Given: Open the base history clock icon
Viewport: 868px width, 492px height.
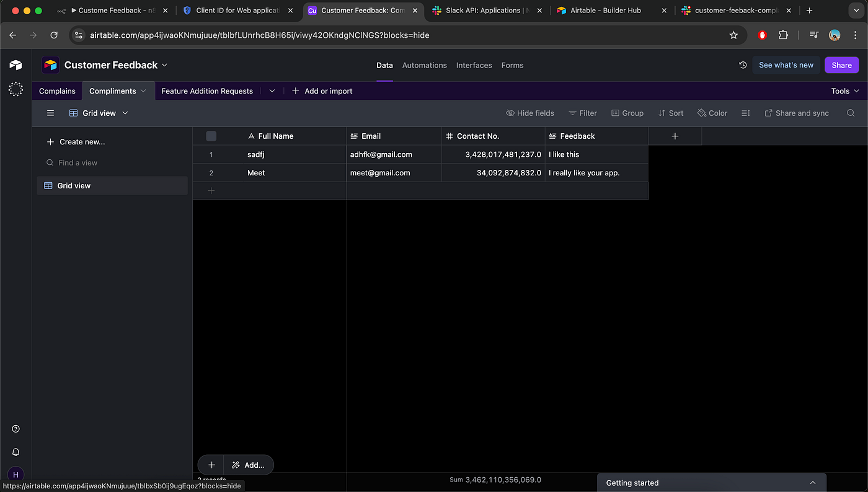Looking at the screenshot, I should (743, 65).
